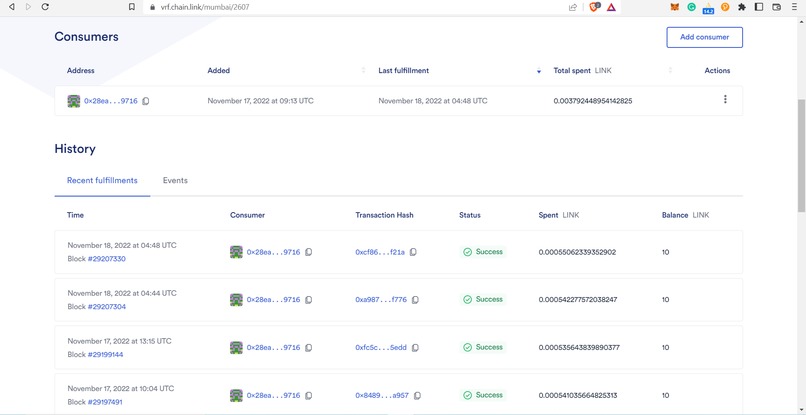Open block #29207330 link
This screenshot has height=415, width=806.
[106, 259]
